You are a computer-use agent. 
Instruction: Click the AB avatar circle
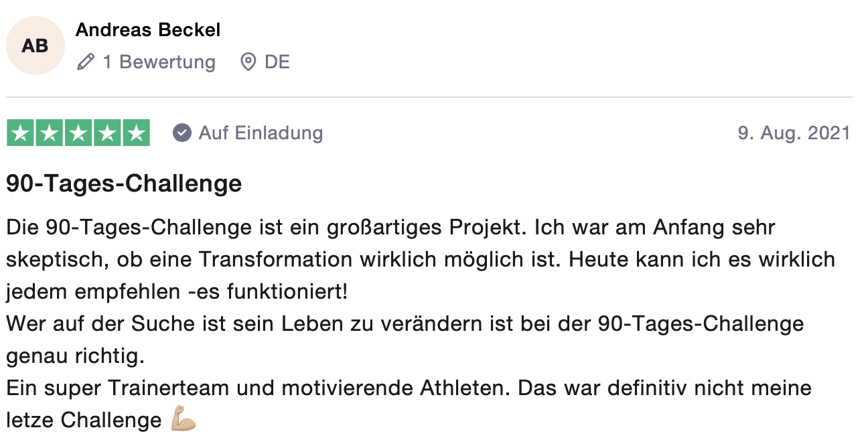pyautogui.click(x=35, y=46)
